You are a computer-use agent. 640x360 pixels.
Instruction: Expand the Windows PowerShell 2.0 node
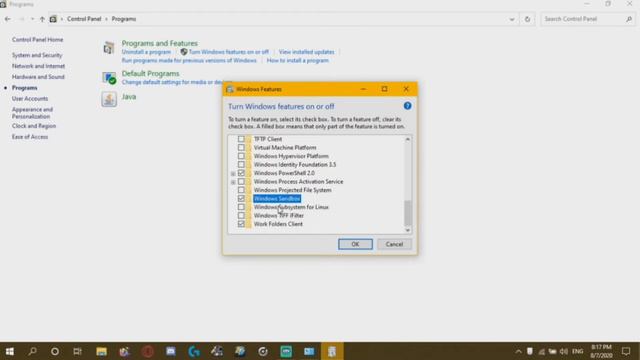pyautogui.click(x=233, y=173)
